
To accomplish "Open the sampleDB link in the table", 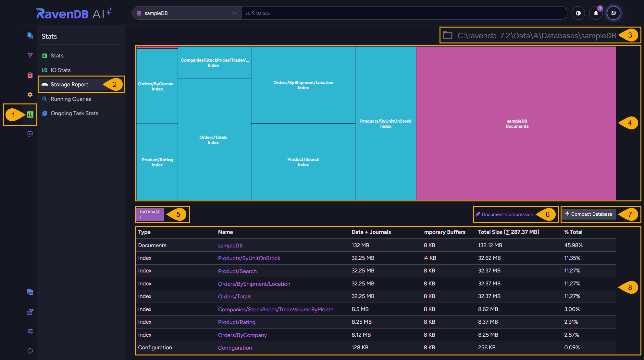I will coord(230,246).
